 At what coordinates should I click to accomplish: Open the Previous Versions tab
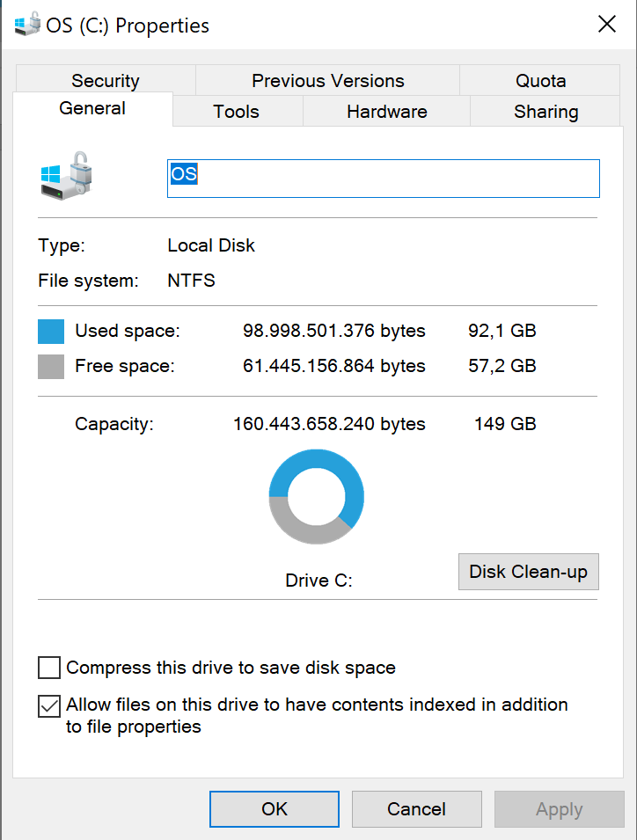(x=328, y=80)
